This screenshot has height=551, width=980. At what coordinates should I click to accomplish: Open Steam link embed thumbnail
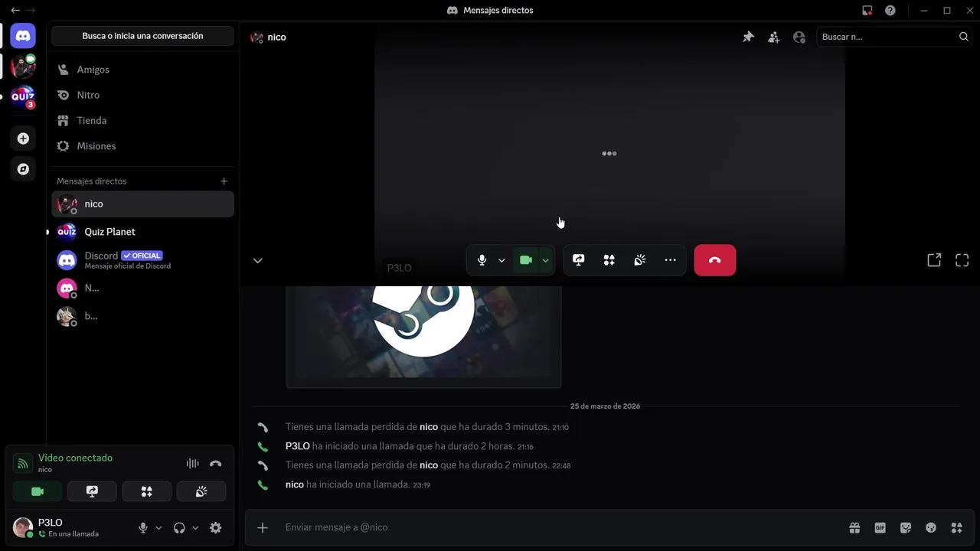coord(423,332)
